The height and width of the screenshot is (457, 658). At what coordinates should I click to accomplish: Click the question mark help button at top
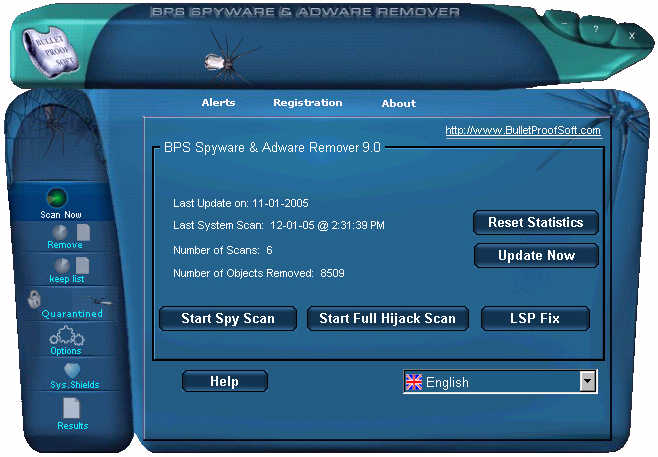(x=595, y=29)
